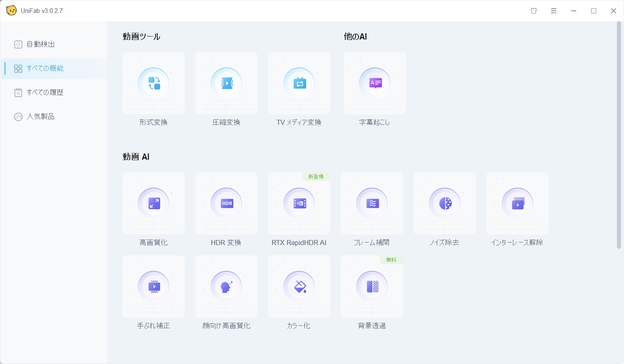Viewport: 624px width, 364px height.
Task: Select すべての機能 in the sidebar
Action: pos(45,69)
